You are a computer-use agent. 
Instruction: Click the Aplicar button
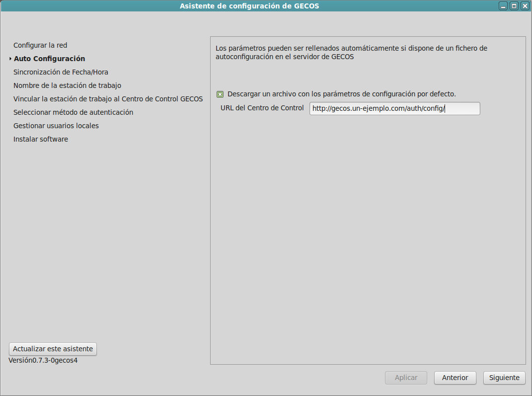coord(406,378)
